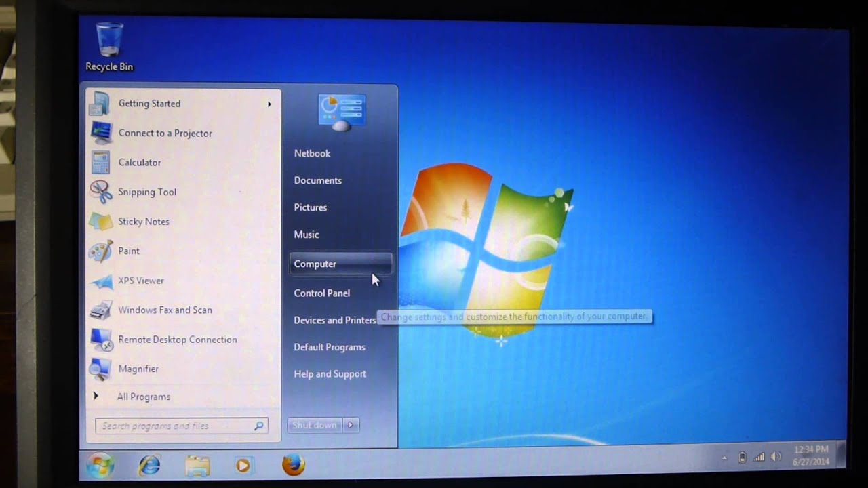Open Computer from the Start menu
This screenshot has height=488, width=868.
tap(340, 264)
